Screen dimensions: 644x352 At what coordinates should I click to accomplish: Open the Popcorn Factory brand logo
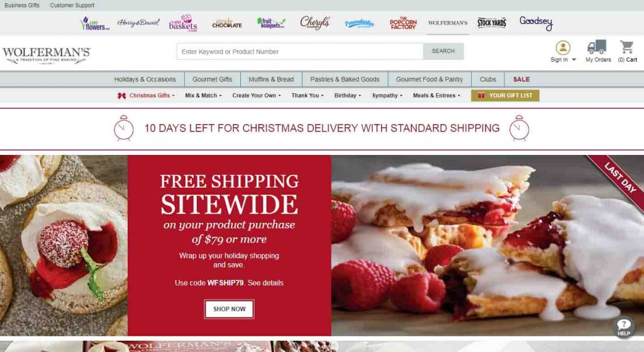tap(403, 23)
